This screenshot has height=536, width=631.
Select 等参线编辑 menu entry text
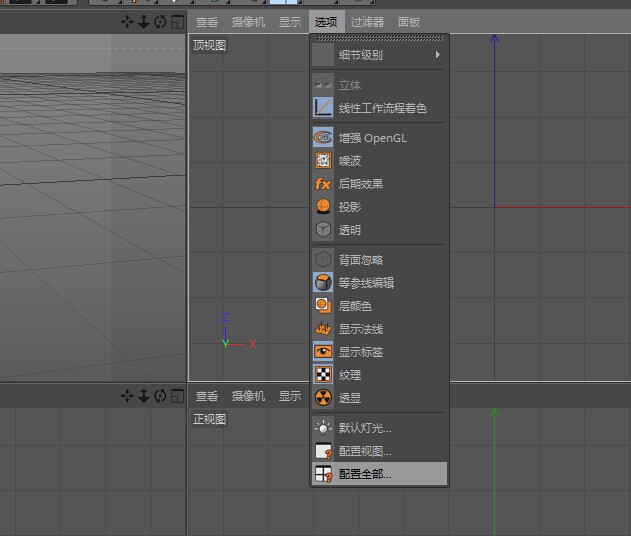click(366, 283)
